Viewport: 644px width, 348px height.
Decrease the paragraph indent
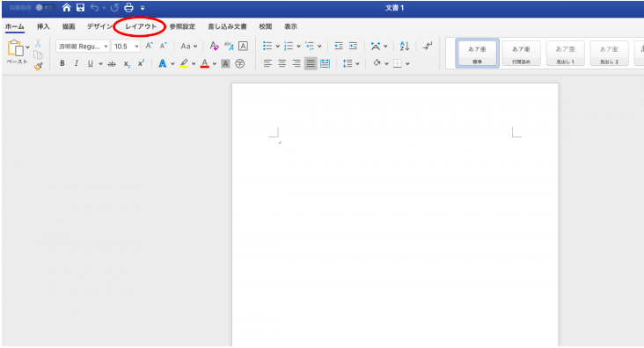click(339, 46)
